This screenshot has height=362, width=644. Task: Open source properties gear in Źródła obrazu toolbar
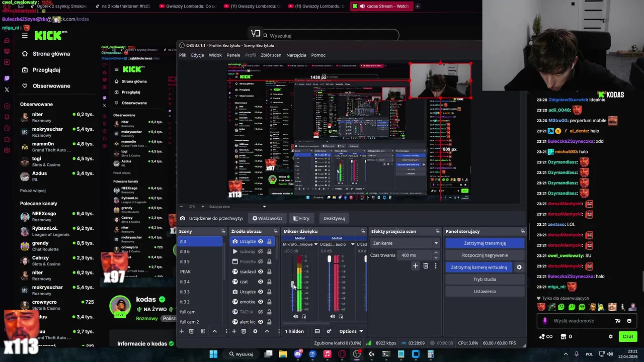255,331
